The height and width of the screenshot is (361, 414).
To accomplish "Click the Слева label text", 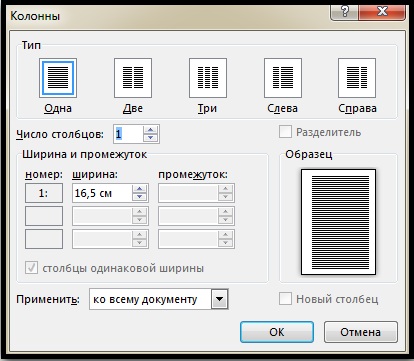I will pyautogui.click(x=282, y=108).
